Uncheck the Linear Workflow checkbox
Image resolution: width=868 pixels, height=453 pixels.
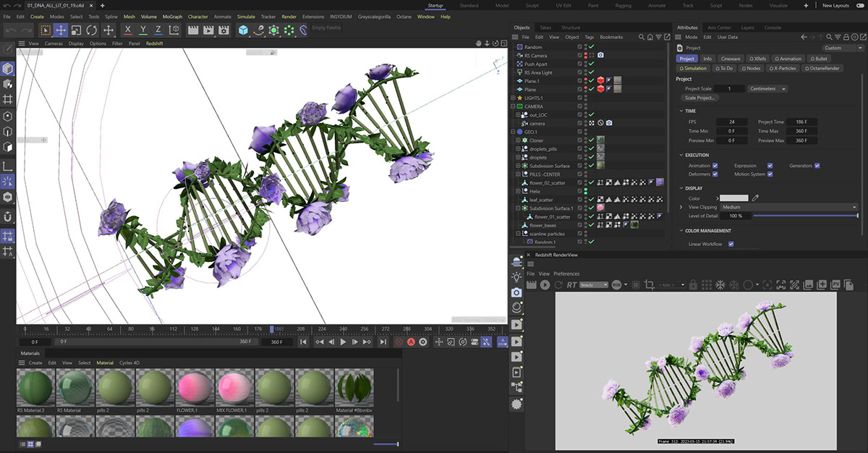(x=731, y=244)
